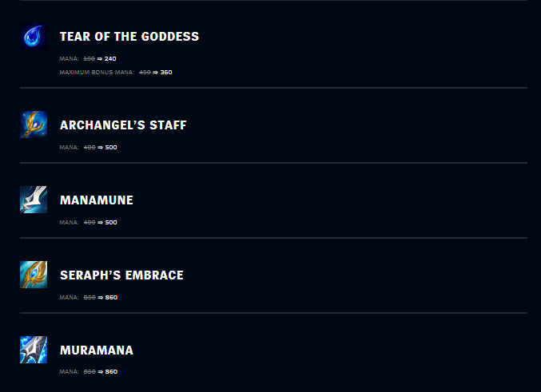
Task: Click the Mana label under Manamune
Action: coord(69,223)
